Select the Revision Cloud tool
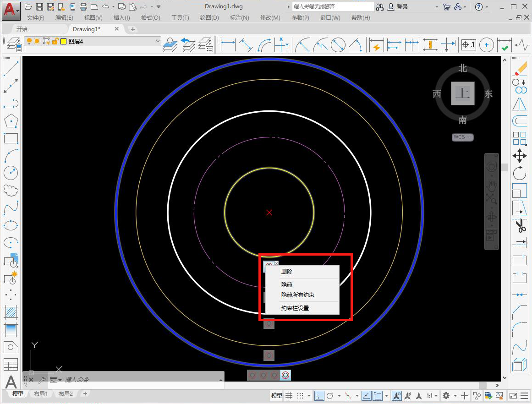The width and height of the screenshot is (532, 404). pos(11,190)
